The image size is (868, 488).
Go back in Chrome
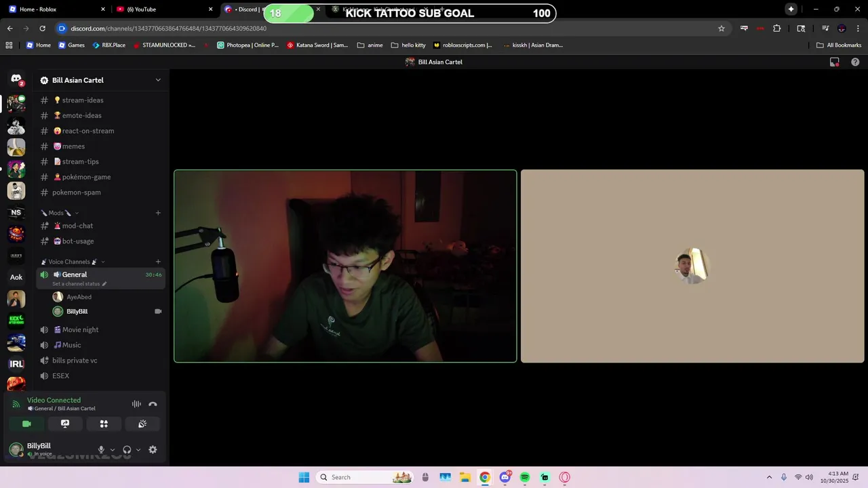(x=9, y=28)
